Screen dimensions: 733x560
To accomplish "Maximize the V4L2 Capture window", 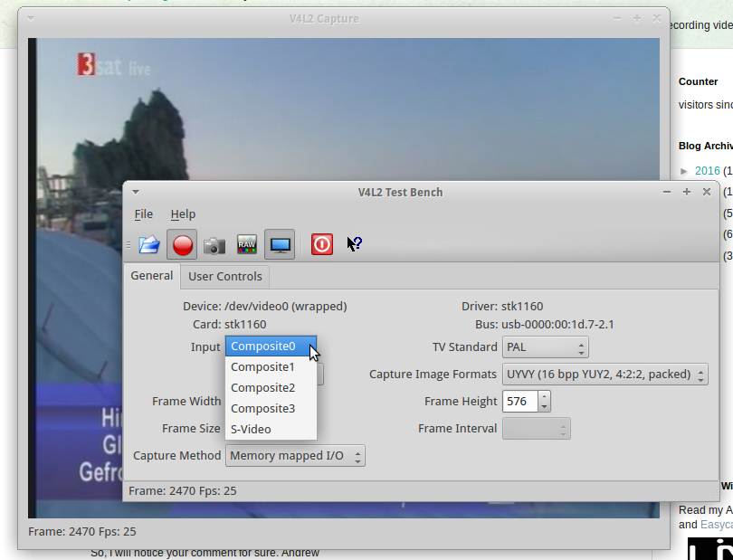I will point(637,18).
